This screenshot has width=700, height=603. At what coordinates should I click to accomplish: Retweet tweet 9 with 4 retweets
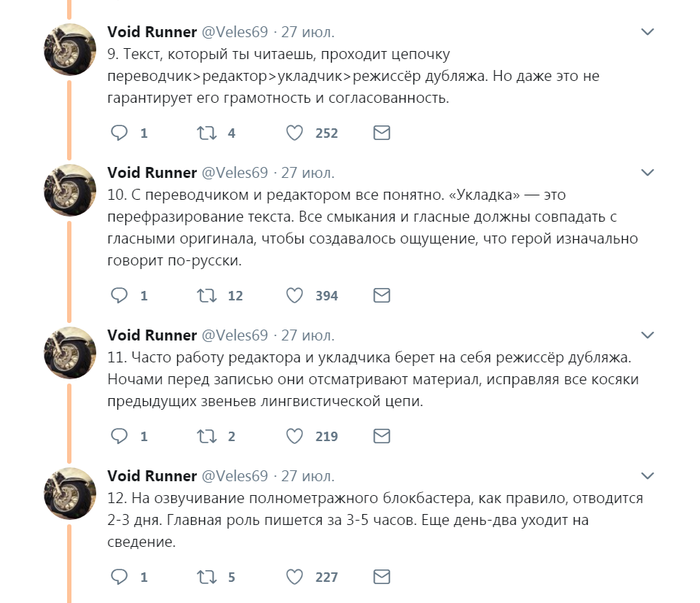pyautogui.click(x=207, y=132)
